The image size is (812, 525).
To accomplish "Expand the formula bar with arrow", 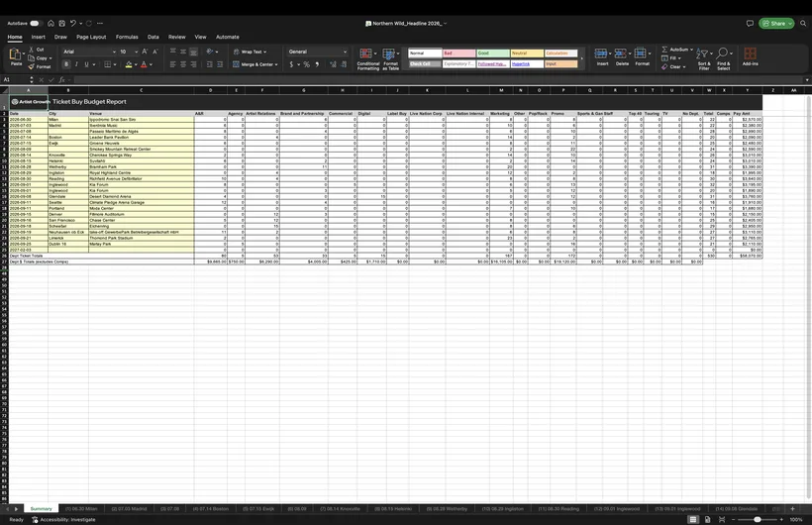I will 807,80.
